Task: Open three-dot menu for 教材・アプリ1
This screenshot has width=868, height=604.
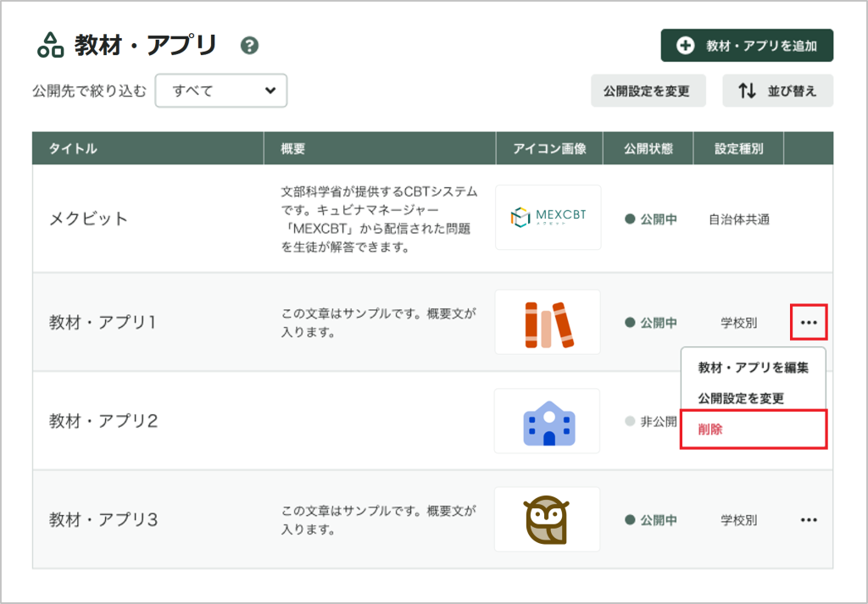Action: 809,323
